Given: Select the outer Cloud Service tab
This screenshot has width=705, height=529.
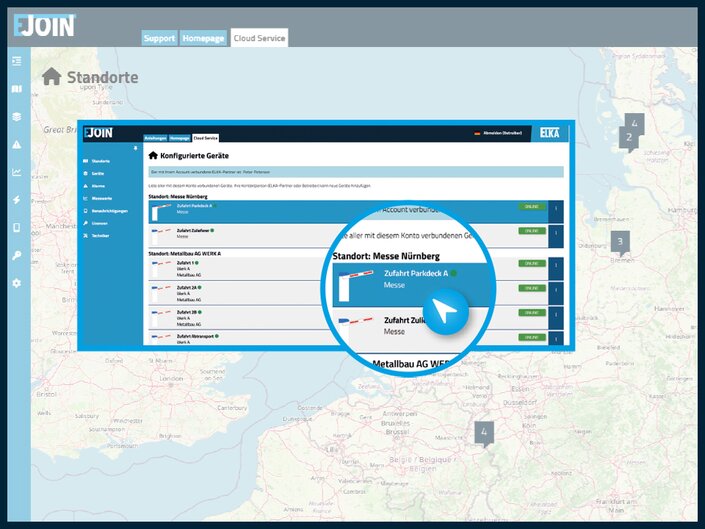Looking at the screenshot, I should [x=259, y=38].
